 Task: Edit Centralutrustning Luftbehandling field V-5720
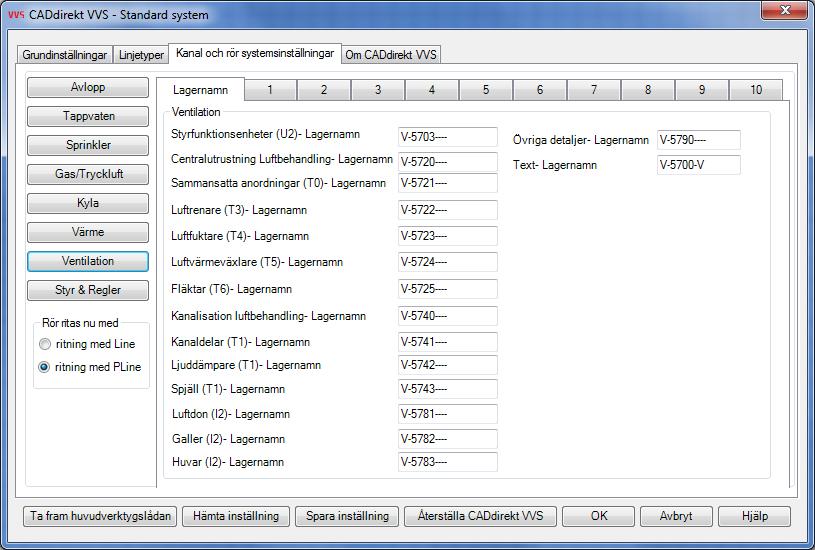point(448,162)
